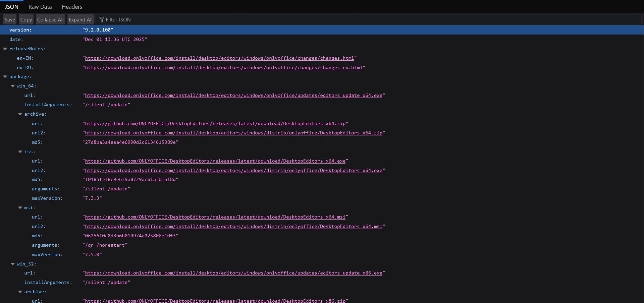The width and height of the screenshot is (644, 303).
Task: Click the Collapse All button
Action: pyautogui.click(x=50, y=20)
